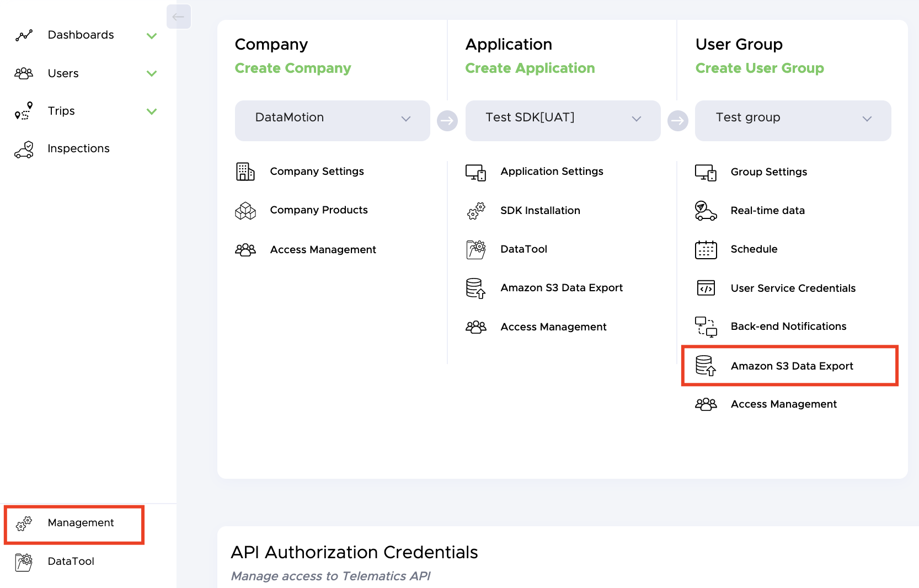Open Company Products

coord(319,210)
